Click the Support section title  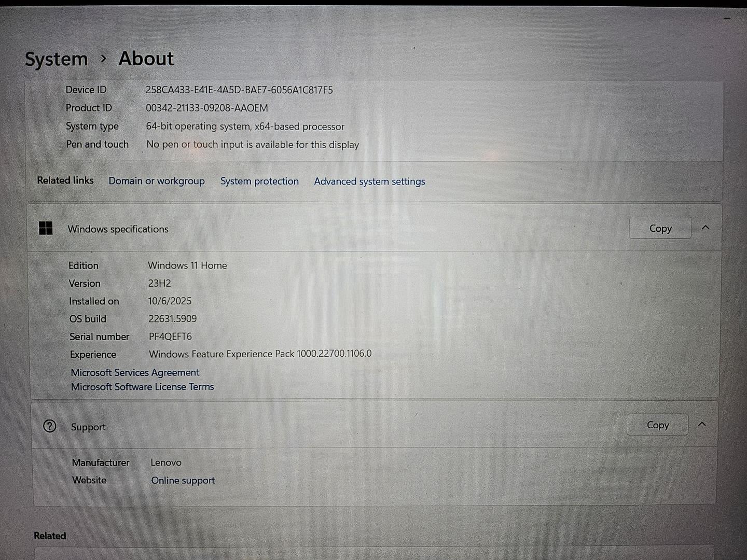tap(88, 427)
